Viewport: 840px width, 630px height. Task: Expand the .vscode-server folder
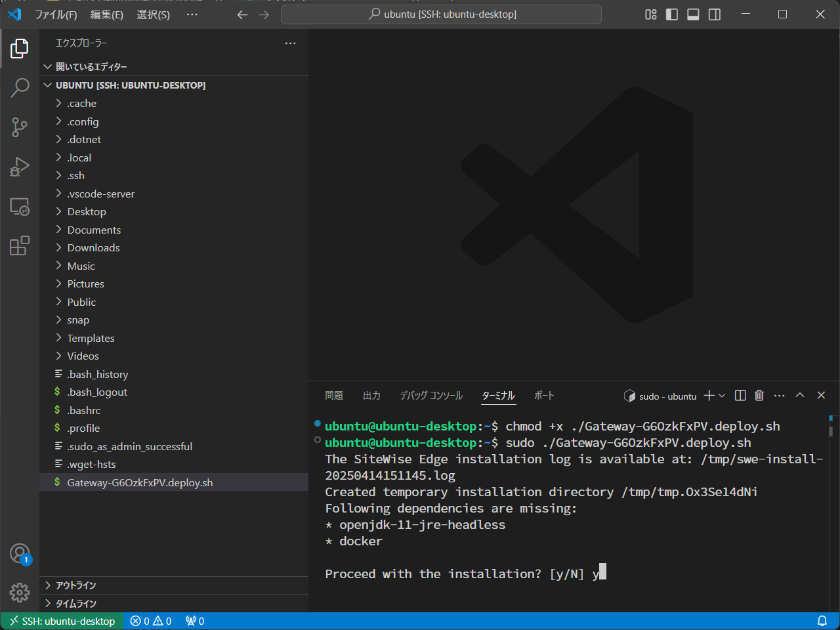[174, 194]
